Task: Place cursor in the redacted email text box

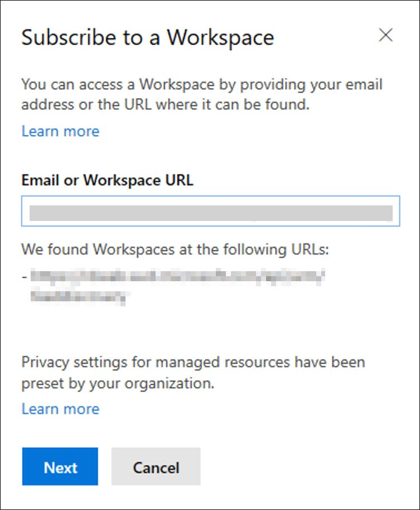Action: point(210,211)
